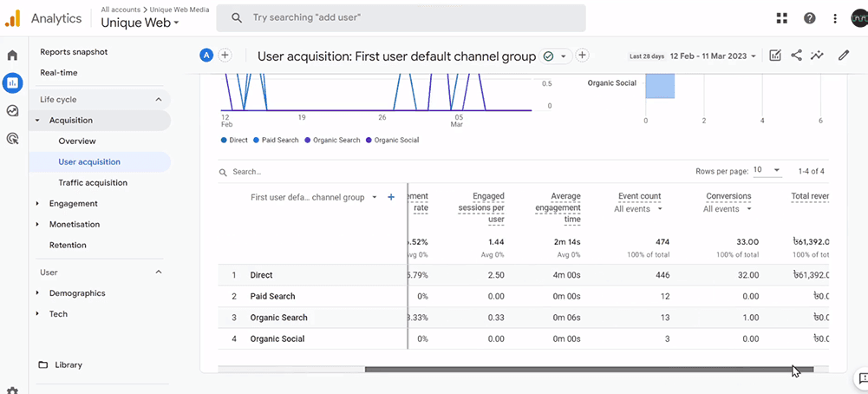
Task: Click Customize report icon beside date range
Action: pos(775,56)
